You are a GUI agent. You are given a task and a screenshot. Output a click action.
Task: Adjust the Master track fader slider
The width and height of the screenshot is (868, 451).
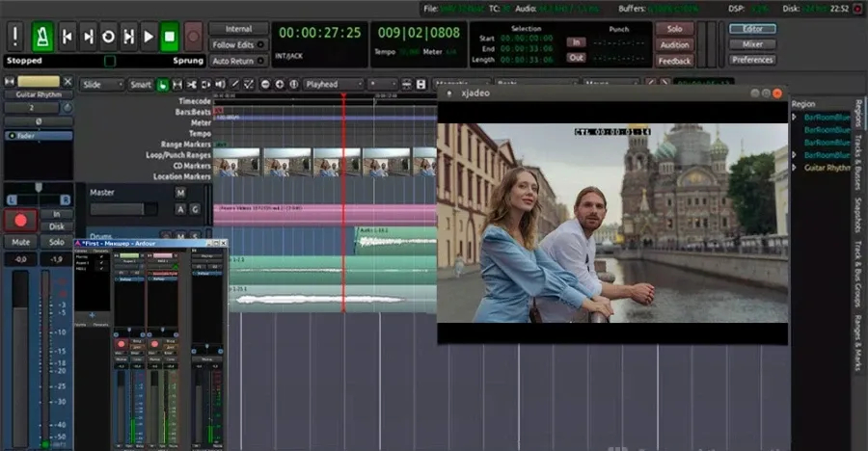coord(122,209)
